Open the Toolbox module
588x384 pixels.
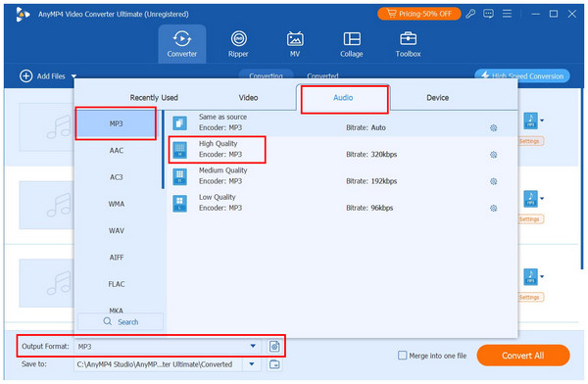(x=408, y=44)
